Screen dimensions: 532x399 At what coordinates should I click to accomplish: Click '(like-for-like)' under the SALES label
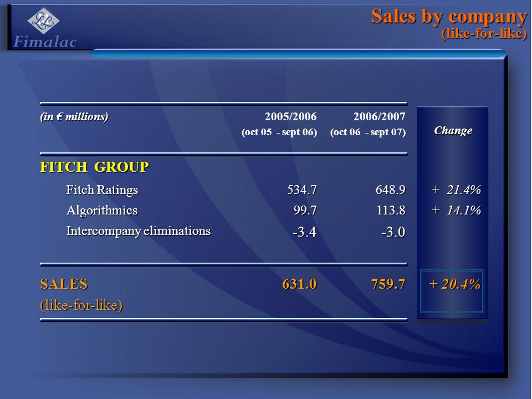click(81, 305)
